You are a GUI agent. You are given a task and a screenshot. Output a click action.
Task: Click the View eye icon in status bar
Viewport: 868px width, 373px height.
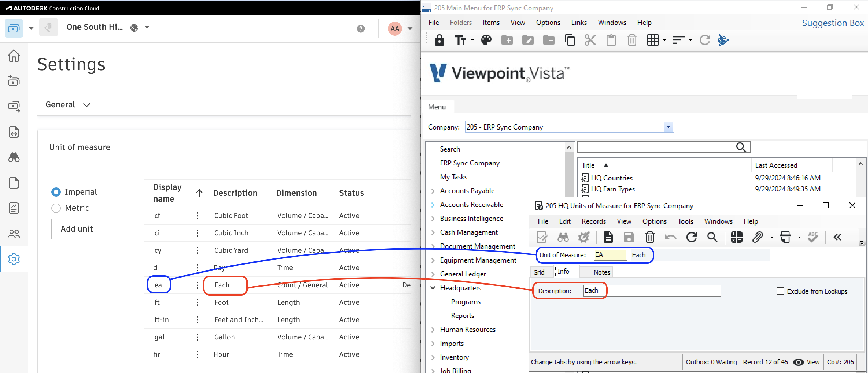798,362
